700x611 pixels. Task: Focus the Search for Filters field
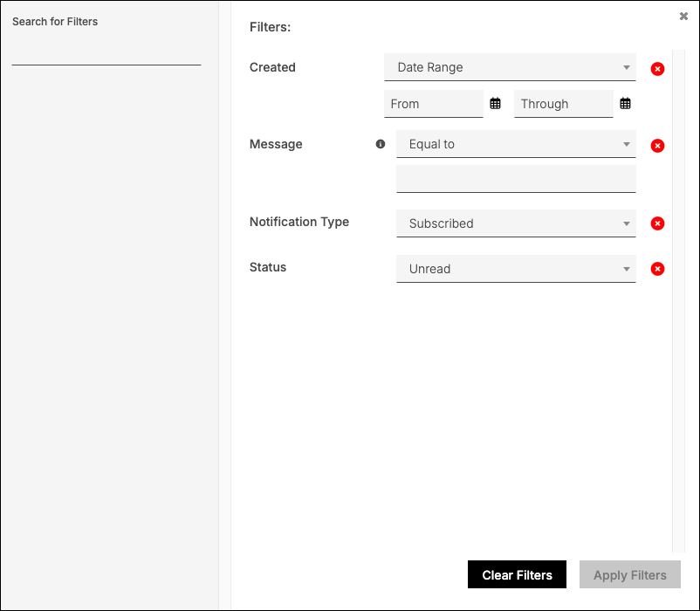click(x=106, y=53)
